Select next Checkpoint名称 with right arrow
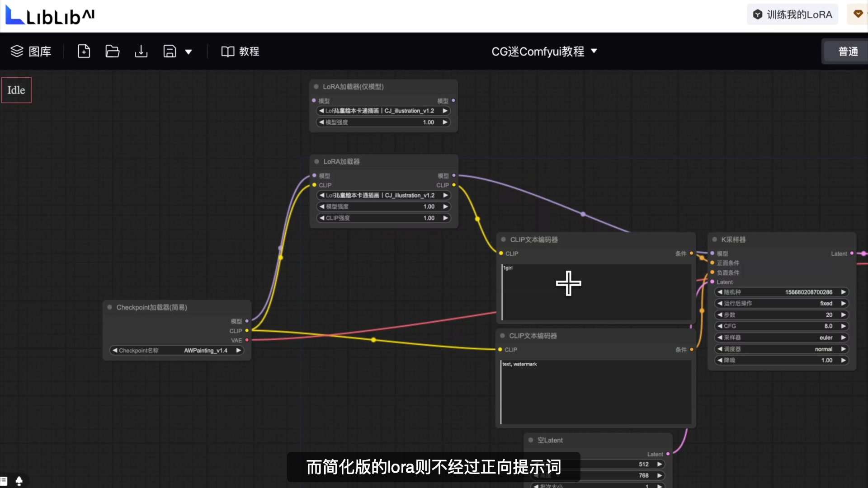Screen dimensions: 868x488 pyautogui.click(x=238, y=351)
